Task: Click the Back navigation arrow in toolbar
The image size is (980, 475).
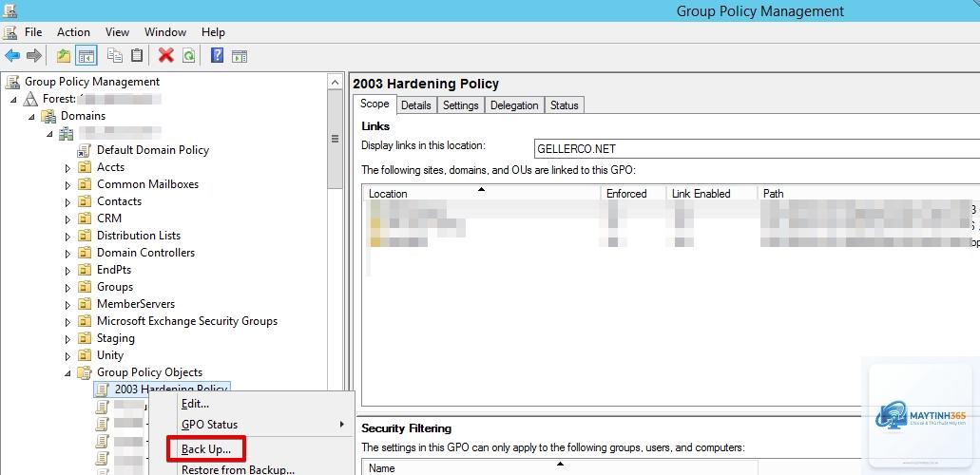Action: [x=11, y=56]
